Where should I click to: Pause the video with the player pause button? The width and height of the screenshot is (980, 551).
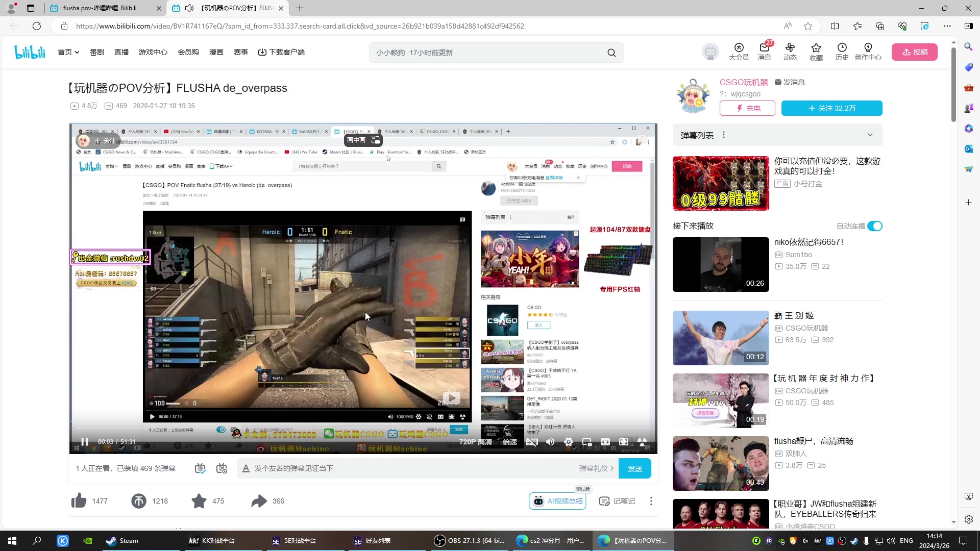coord(85,442)
